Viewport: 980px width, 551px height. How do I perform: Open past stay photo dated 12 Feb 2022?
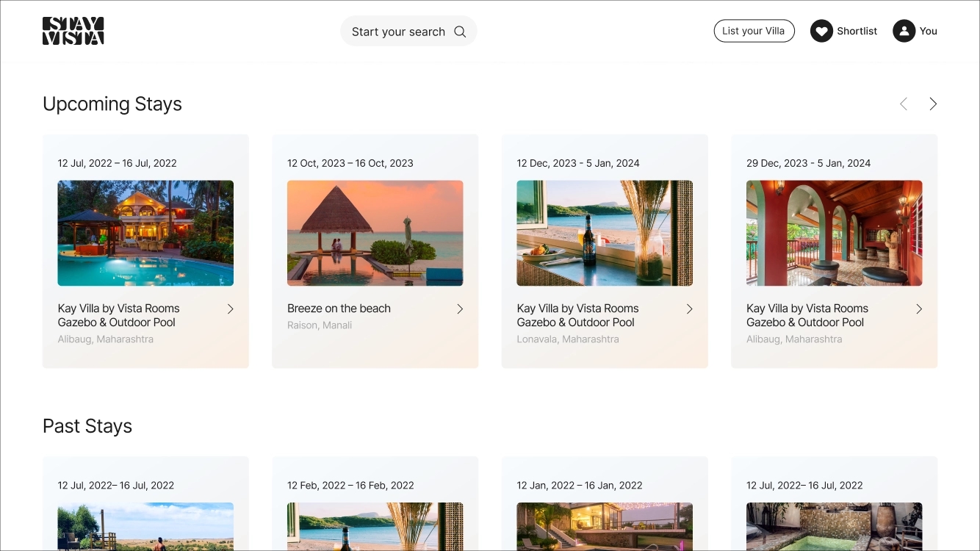375,526
